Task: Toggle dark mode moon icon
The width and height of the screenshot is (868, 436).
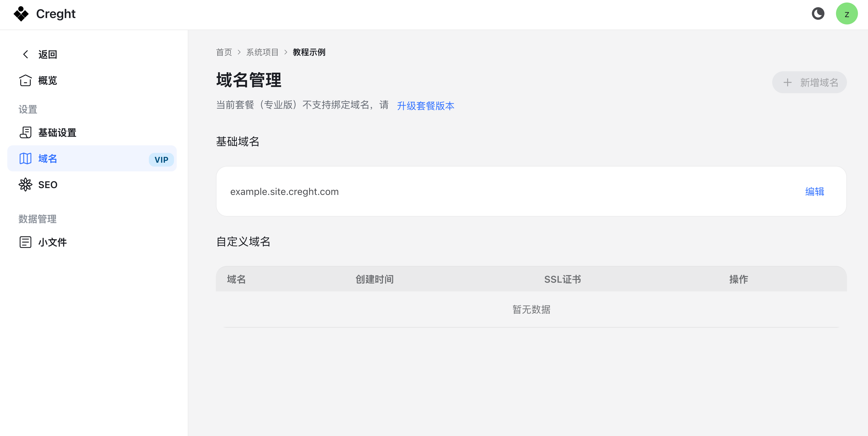Action: click(818, 14)
